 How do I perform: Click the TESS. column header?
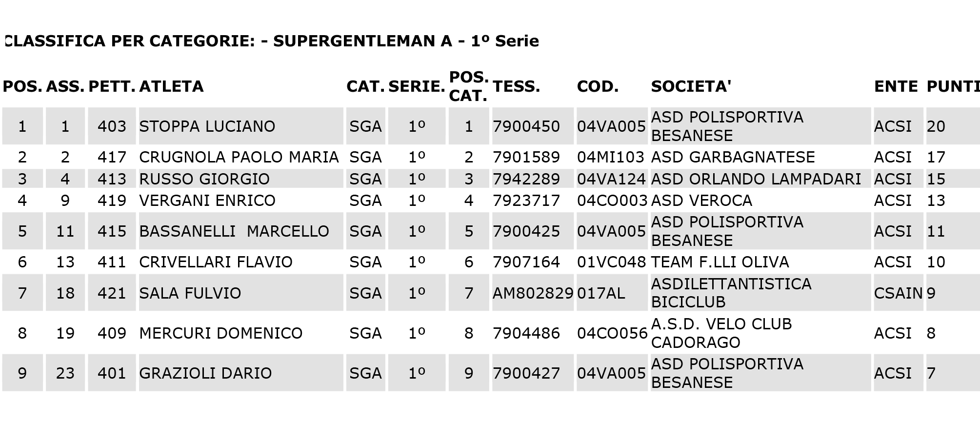pyautogui.click(x=516, y=86)
